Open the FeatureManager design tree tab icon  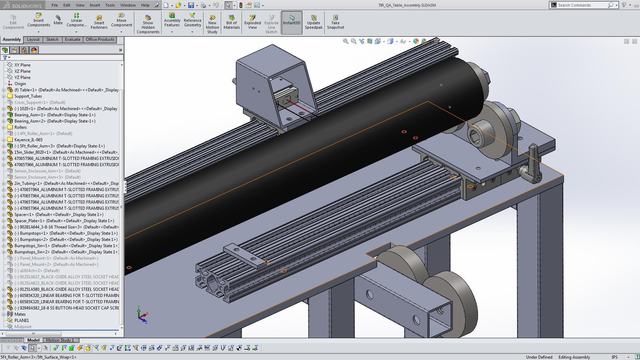[5, 50]
